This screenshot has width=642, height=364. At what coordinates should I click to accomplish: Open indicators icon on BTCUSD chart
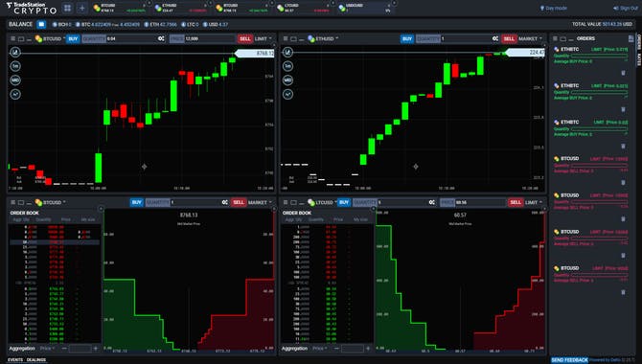(x=15, y=94)
